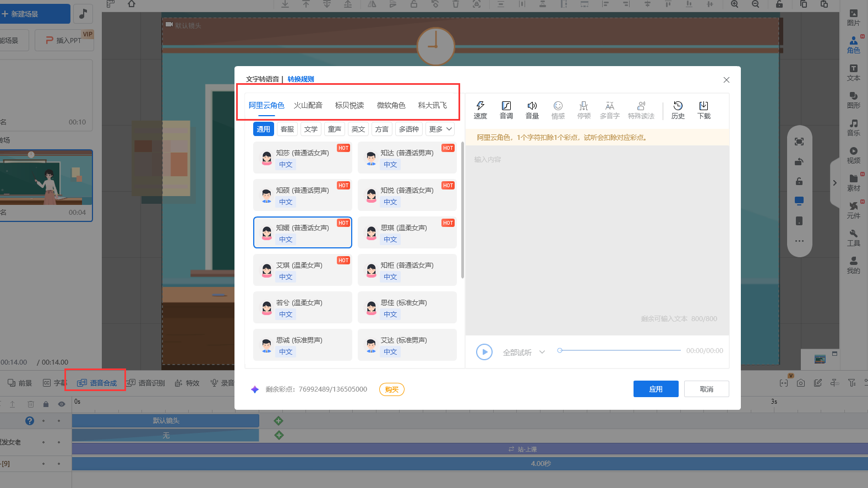
Task: Open the 全部试听 dropdown arrow
Action: pyautogui.click(x=542, y=352)
